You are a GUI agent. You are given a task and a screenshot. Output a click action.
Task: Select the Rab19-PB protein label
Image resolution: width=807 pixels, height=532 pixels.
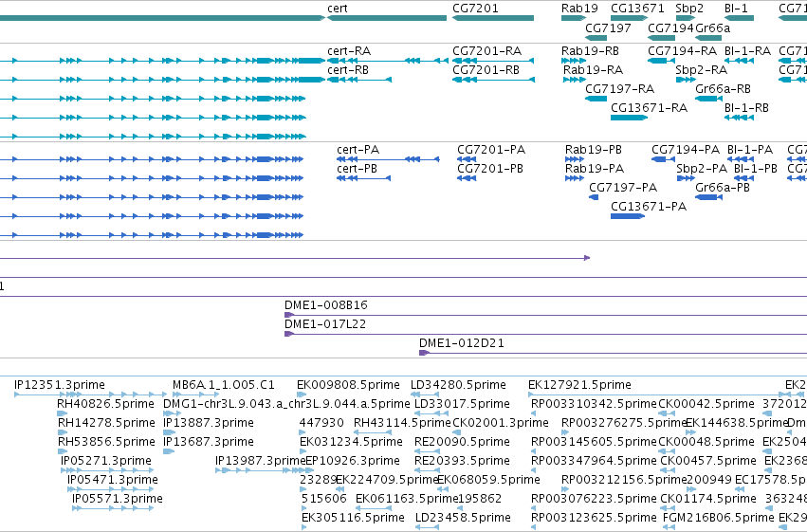point(594,150)
